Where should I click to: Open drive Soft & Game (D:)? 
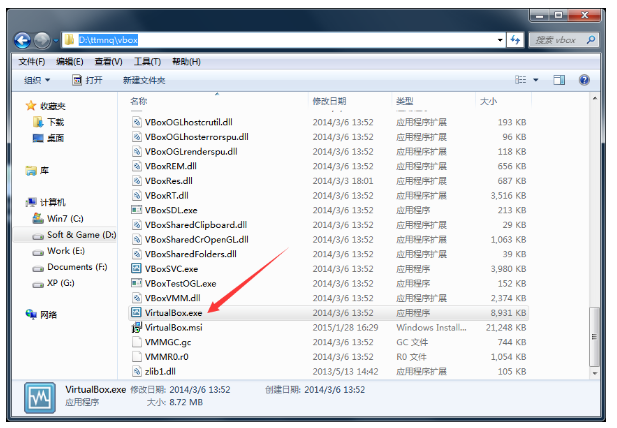point(74,235)
